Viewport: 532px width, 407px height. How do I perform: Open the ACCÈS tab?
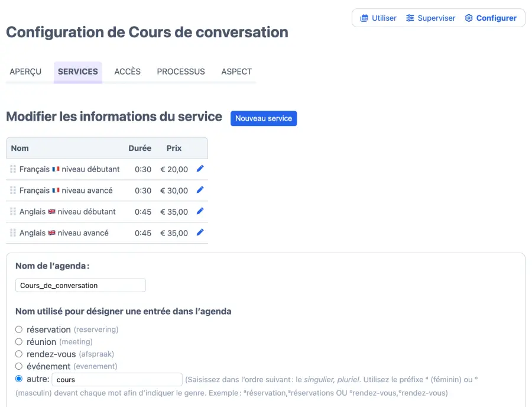coord(128,72)
